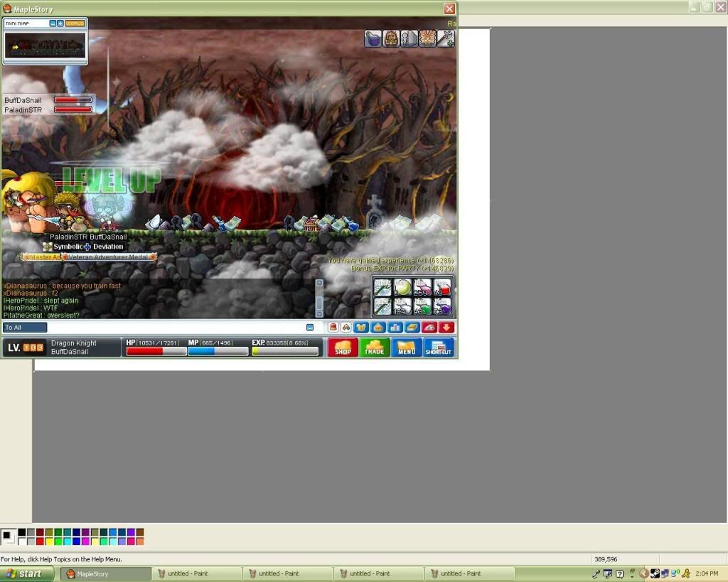Pick the black color swatch

click(22, 532)
